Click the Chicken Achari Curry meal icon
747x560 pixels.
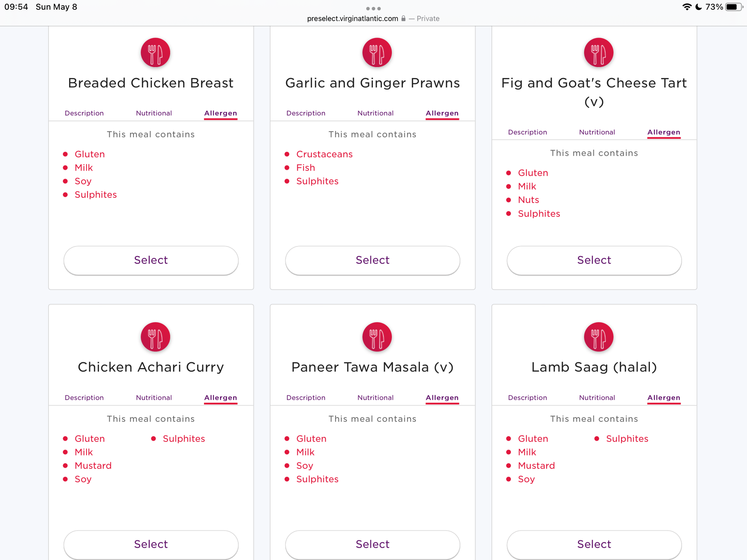pyautogui.click(x=155, y=337)
